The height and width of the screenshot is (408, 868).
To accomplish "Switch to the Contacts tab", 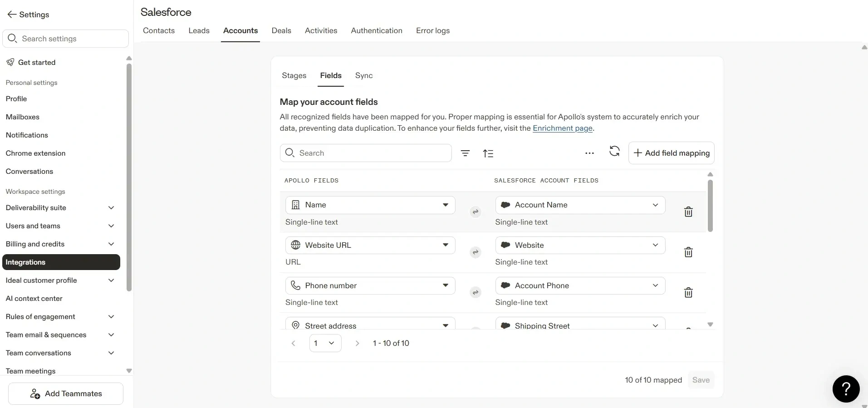I will pos(159,31).
